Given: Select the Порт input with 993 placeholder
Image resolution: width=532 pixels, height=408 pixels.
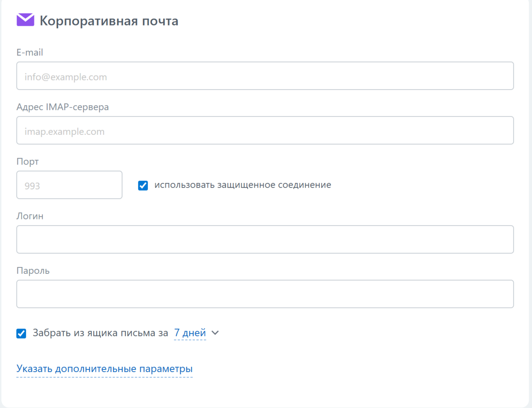Looking at the screenshot, I should coord(69,185).
